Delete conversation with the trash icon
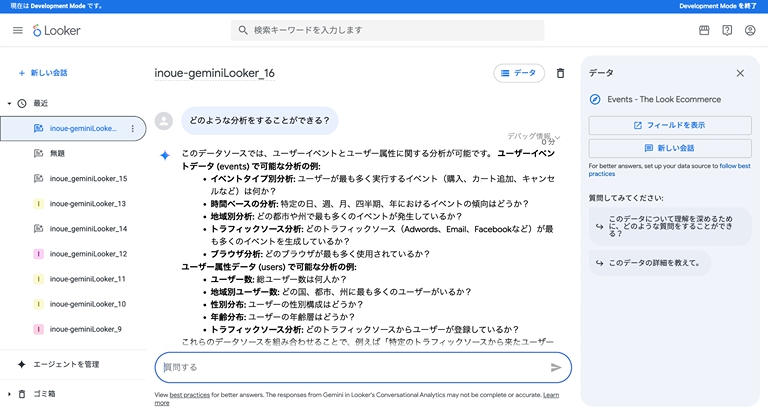 point(560,73)
